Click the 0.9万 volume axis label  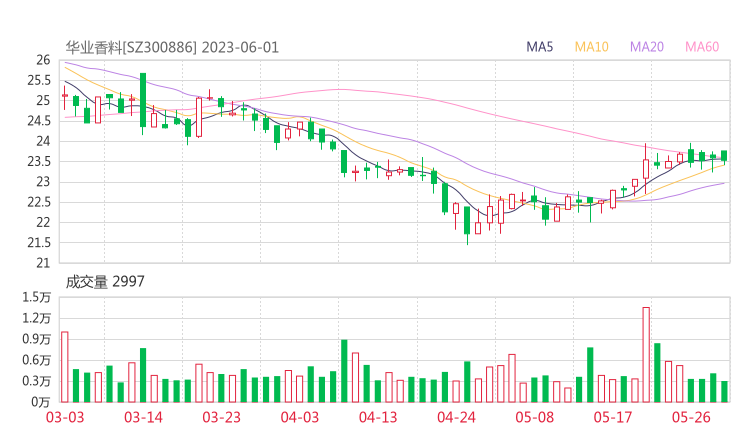(x=36, y=339)
